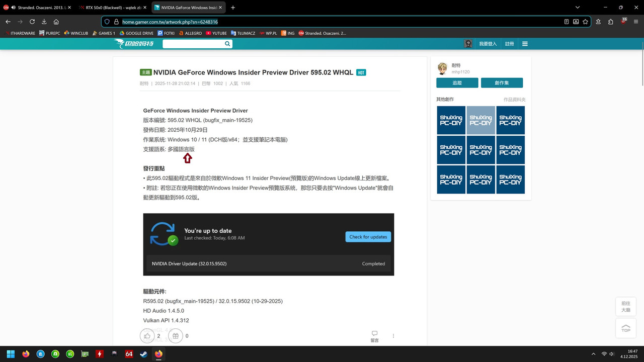Open author profile name 耐特 in sidebar
Screen dimensions: 644x362
point(456,66)
